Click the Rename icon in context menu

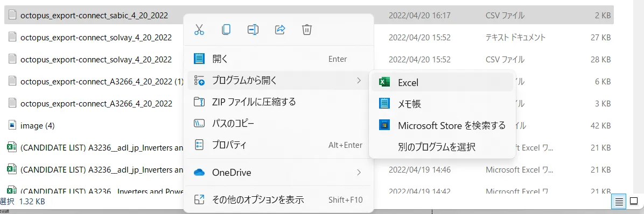point(253,30)
